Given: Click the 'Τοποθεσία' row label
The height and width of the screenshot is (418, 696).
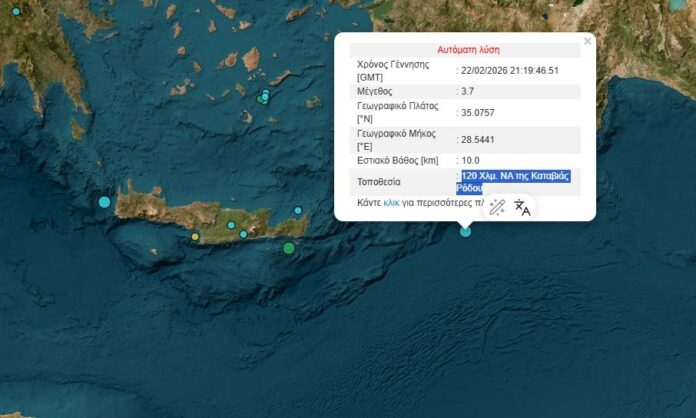Looking at the screenshot, I should click(x=379, y=182).
